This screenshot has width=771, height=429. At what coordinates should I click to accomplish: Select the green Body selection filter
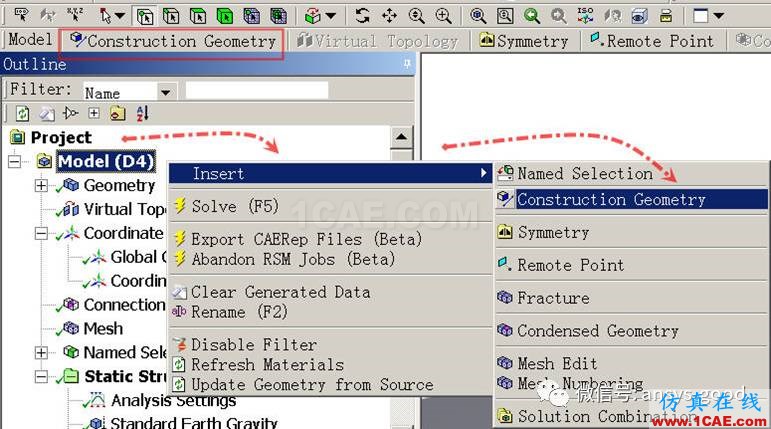tap(225, 16)
